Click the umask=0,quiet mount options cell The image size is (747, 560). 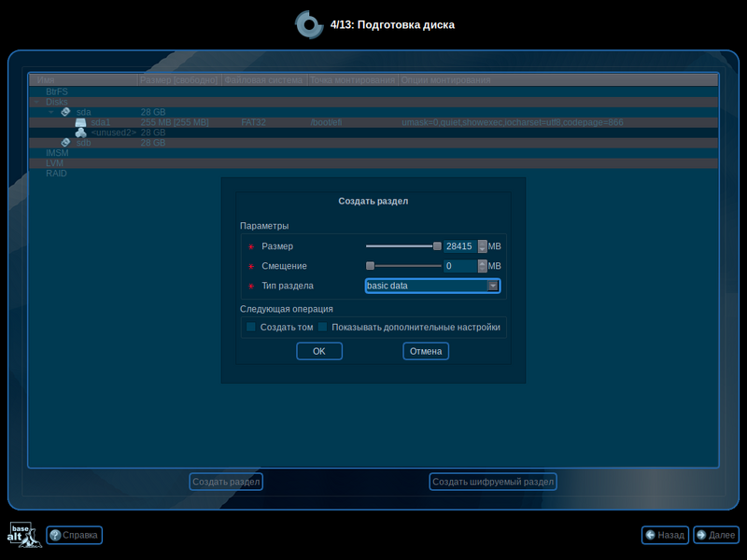click(512, 122)
